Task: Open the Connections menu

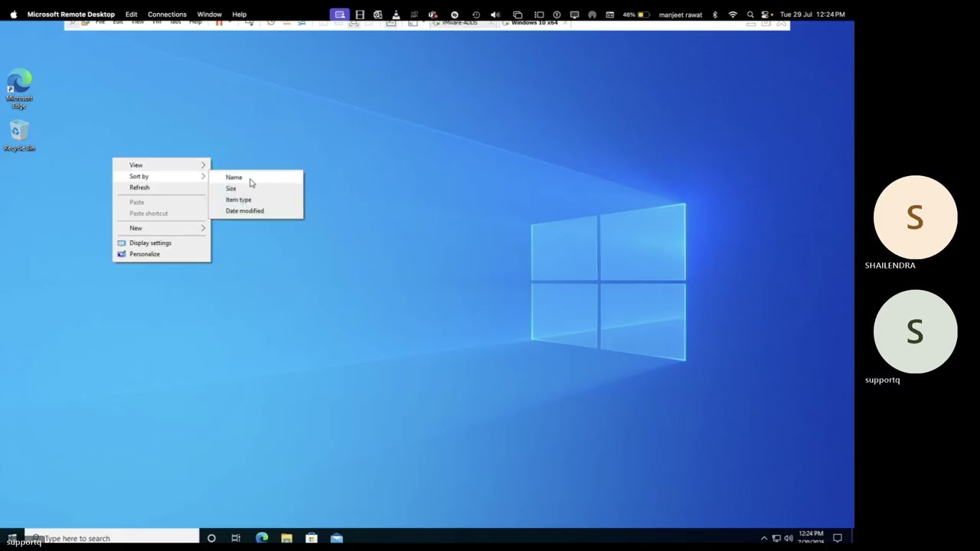Action: (x=167, y=14)
